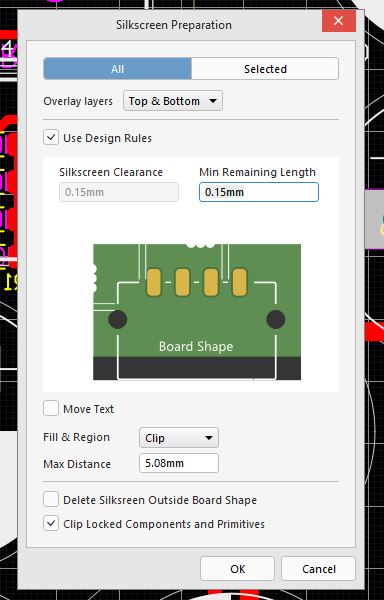Viewport: 384px width, 600px height.
Task: Click the Max Distance label
Action: click(77, 464)
